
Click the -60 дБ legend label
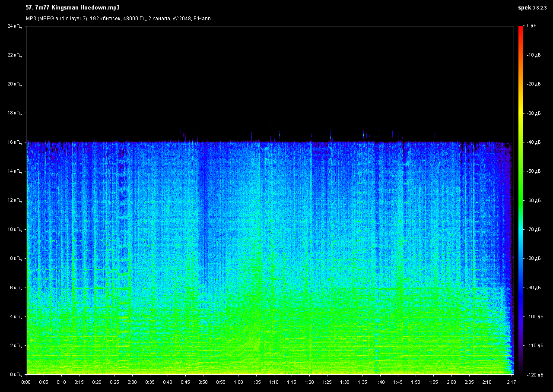533,200
